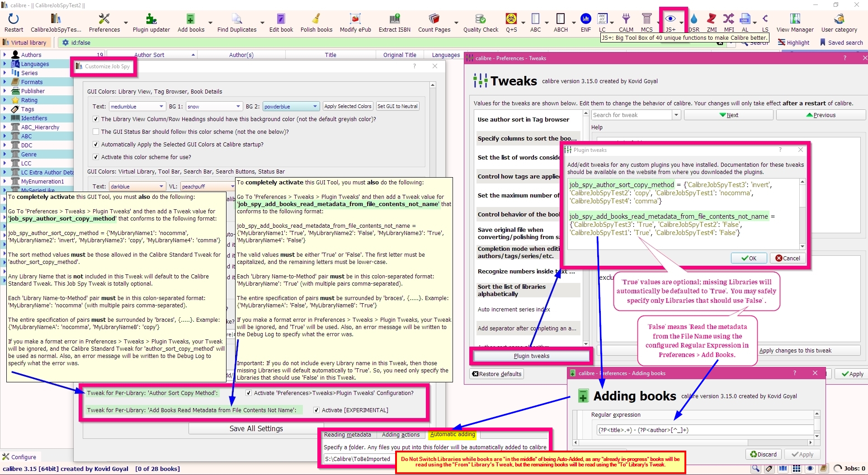Expand the Publisher category in Tag Browser
The height and width of the screenshot is (475, 868).
pyautogui.click(x=5, y=91)
